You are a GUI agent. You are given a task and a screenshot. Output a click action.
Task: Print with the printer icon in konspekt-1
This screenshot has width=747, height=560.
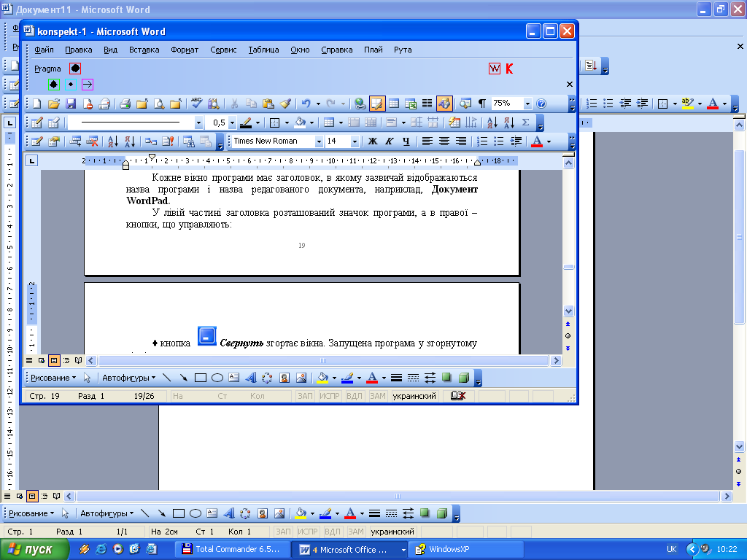pos(125,104)
